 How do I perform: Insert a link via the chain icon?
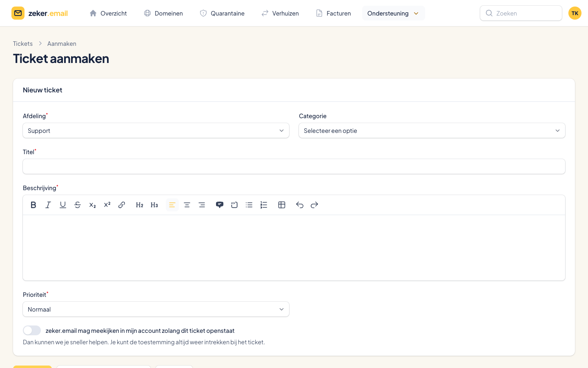[x=122, y=205]
